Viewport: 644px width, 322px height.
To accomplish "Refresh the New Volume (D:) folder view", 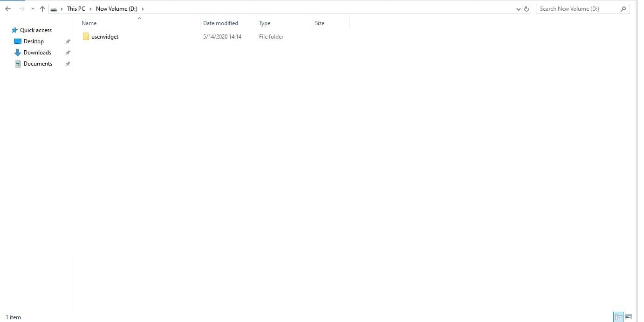I will pos(527,9).
